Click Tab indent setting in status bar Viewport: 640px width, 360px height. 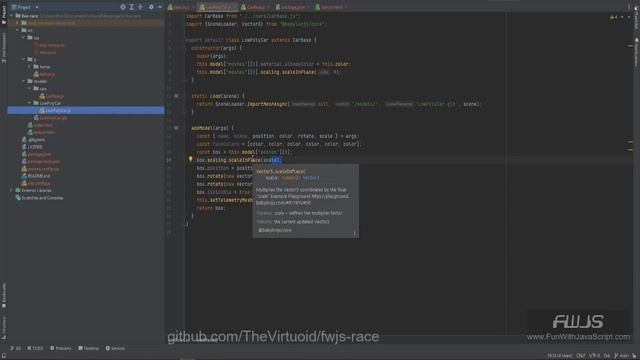(607, 356)
